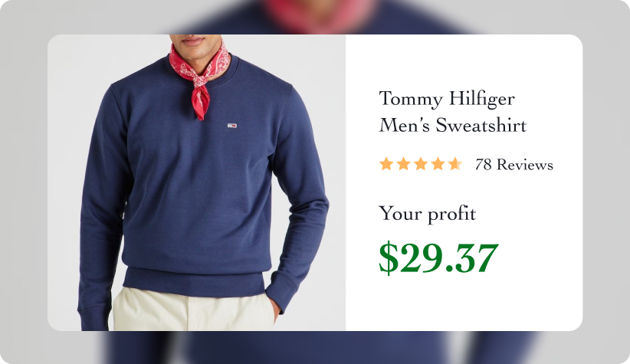Select the second gold rating star

click(403, 164)
